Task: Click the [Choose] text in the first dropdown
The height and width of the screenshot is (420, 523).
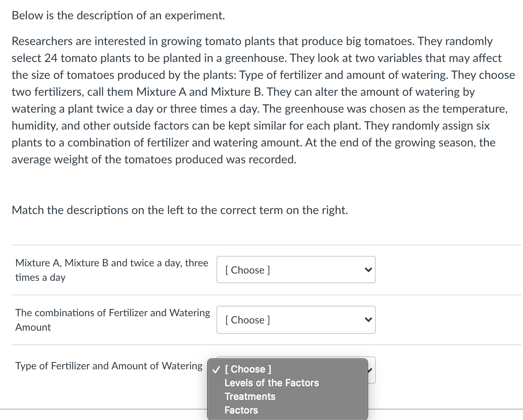Action: coord(247,270)
